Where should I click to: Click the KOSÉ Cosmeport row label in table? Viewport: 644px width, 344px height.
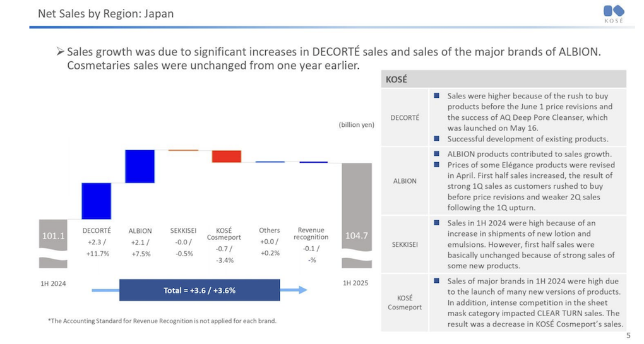pyautogui.click(x=405, y=302)
